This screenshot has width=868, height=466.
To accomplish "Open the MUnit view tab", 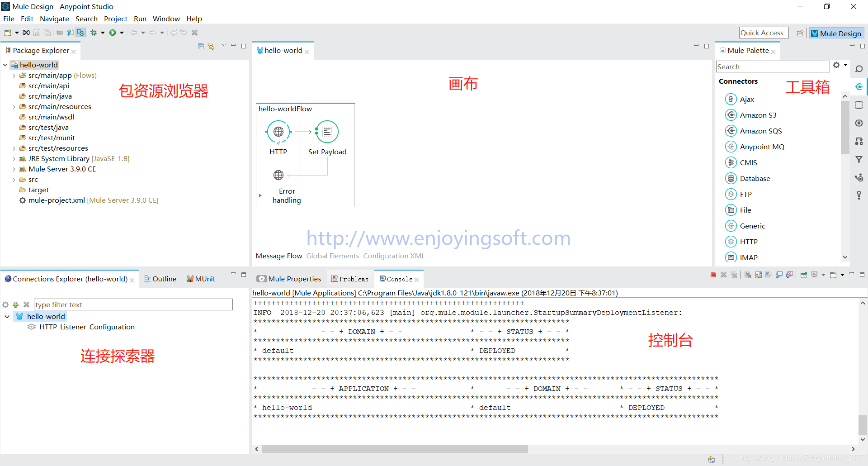I will tap(201, 279).
